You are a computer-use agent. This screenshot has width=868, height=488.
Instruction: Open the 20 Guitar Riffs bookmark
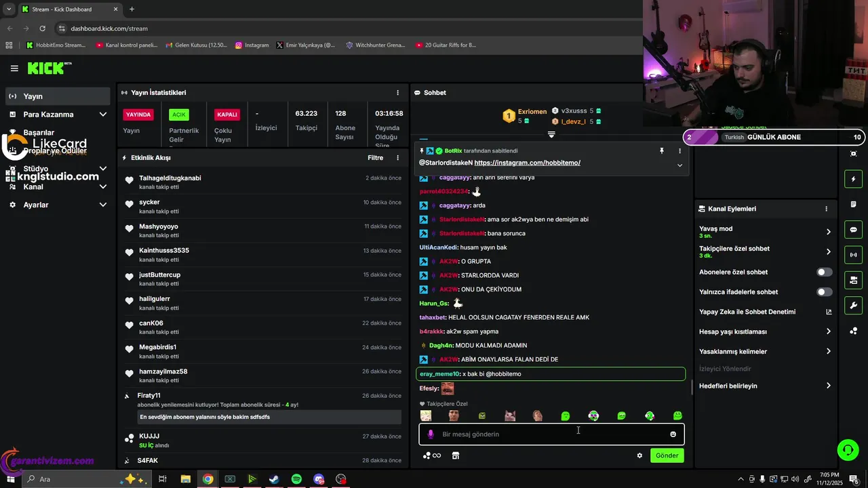pos(446,45)
